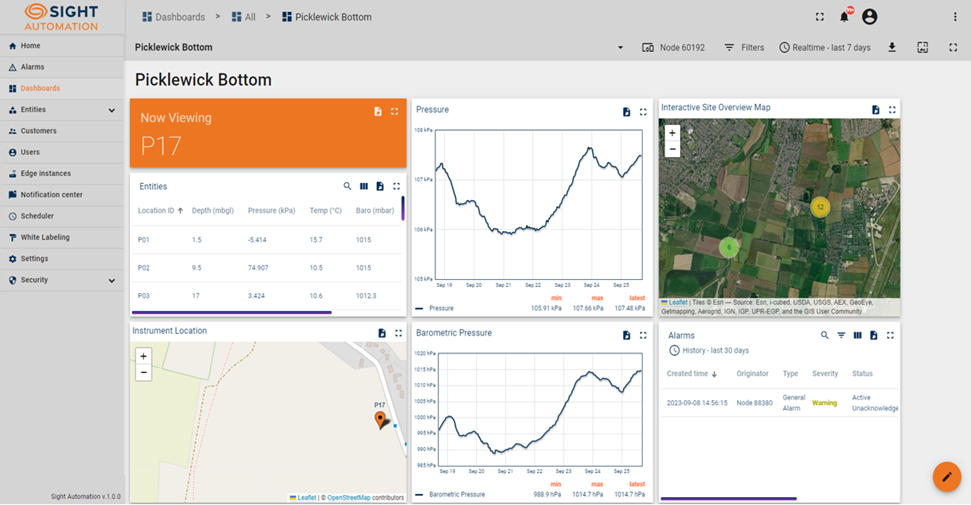Go to Home in sidebar
This screenshot has width=971, height=505.
pyautogui.click(x=62, y=46)
